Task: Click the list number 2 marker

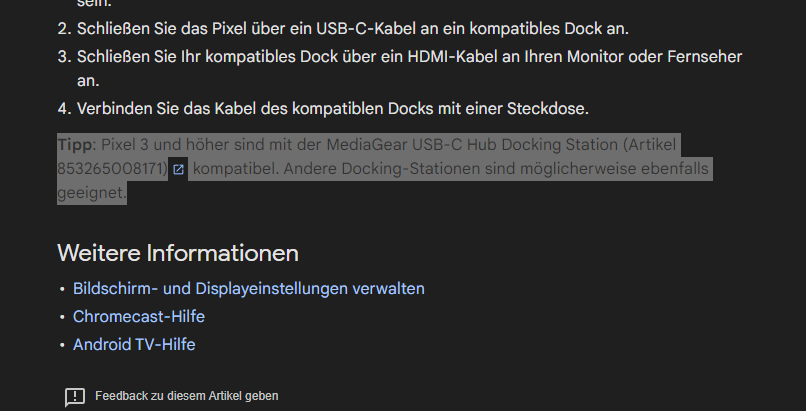Action: tap(64, 29)
